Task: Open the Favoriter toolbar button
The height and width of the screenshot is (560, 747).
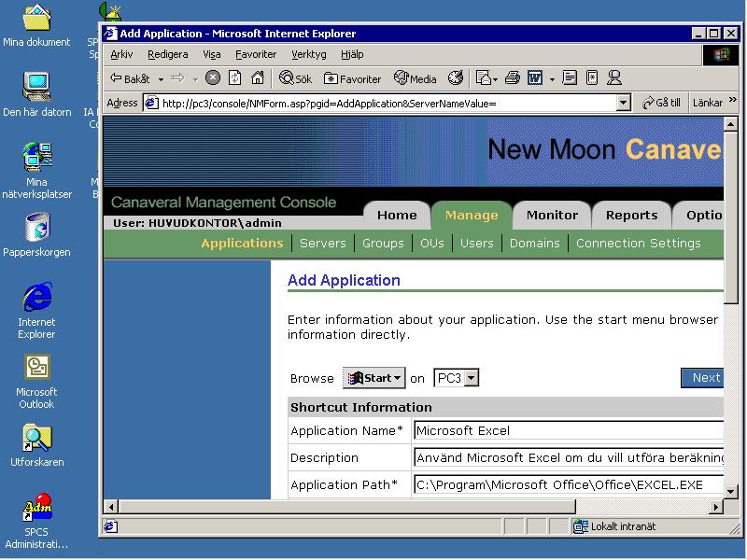Action: coord(353,78)
